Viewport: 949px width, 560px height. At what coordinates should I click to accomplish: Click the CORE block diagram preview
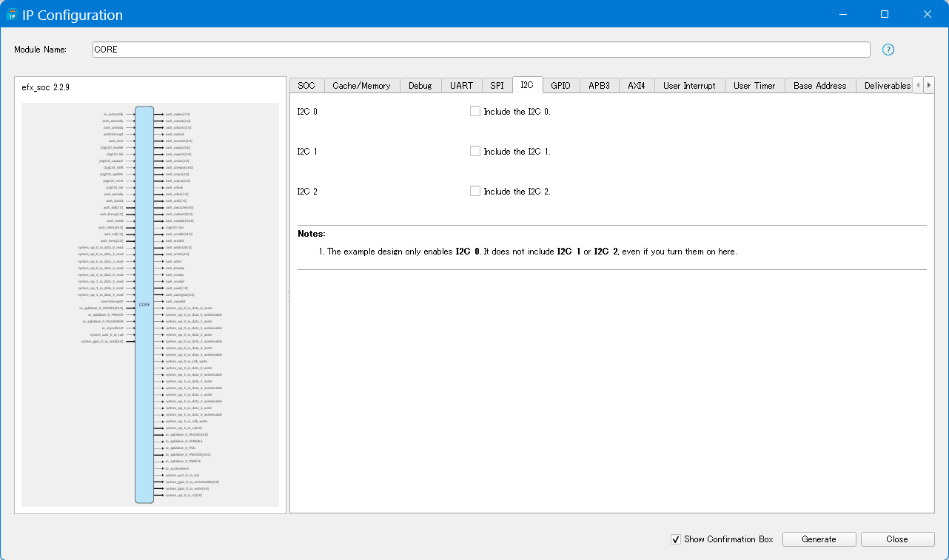pyautogui.click(x=144, y=304)
